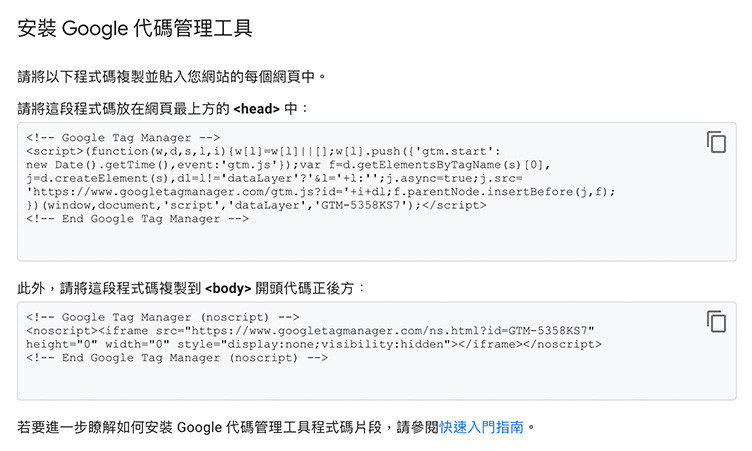Viewport: 752px width, 451px height.
Task: Click the 'new Date().getTime()' code line
Action: point(288,165)
